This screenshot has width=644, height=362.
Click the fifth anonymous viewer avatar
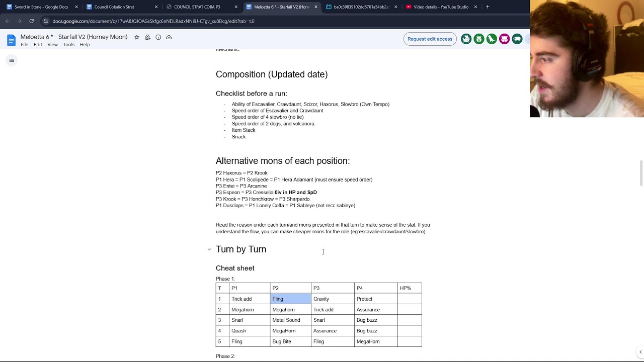pos(517,39)
